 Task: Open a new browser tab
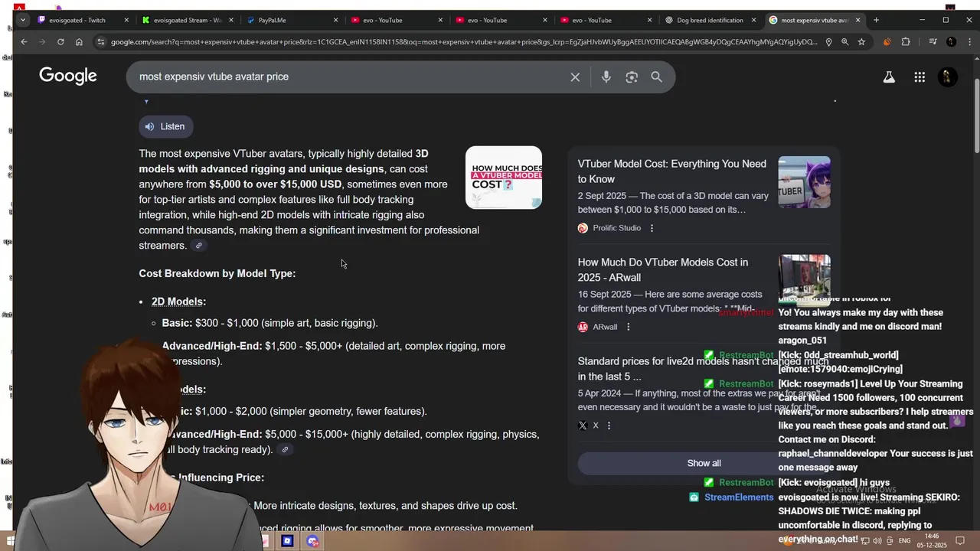[877, 20]
